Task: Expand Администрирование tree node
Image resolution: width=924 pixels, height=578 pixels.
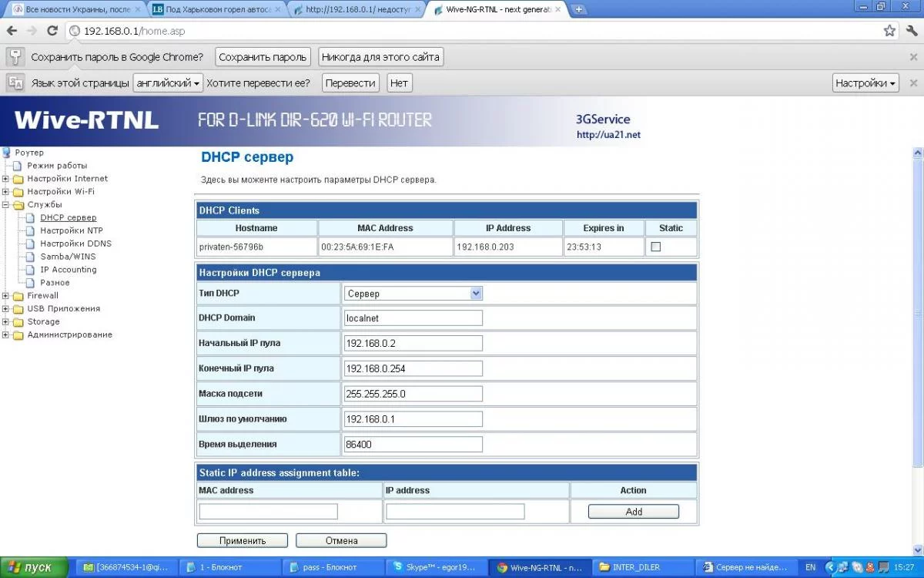Action: 5,335
